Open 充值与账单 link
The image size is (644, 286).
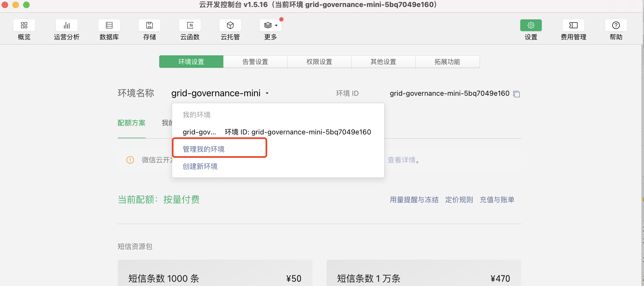497,200
